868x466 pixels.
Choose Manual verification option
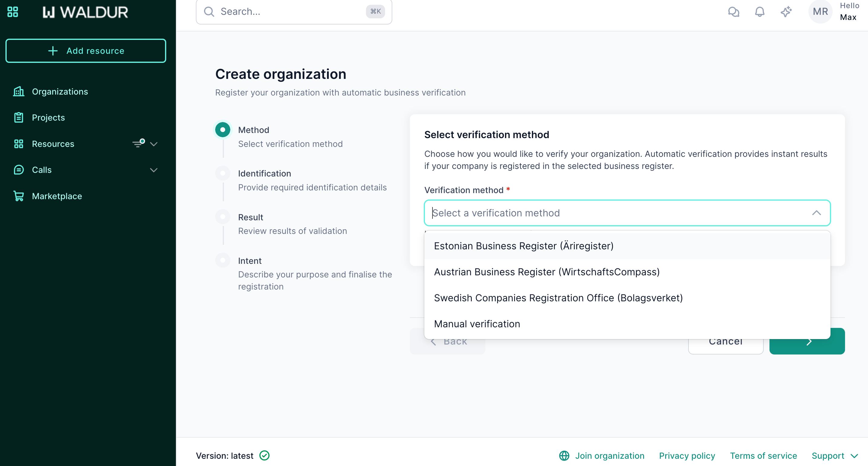tap(477, 324)
